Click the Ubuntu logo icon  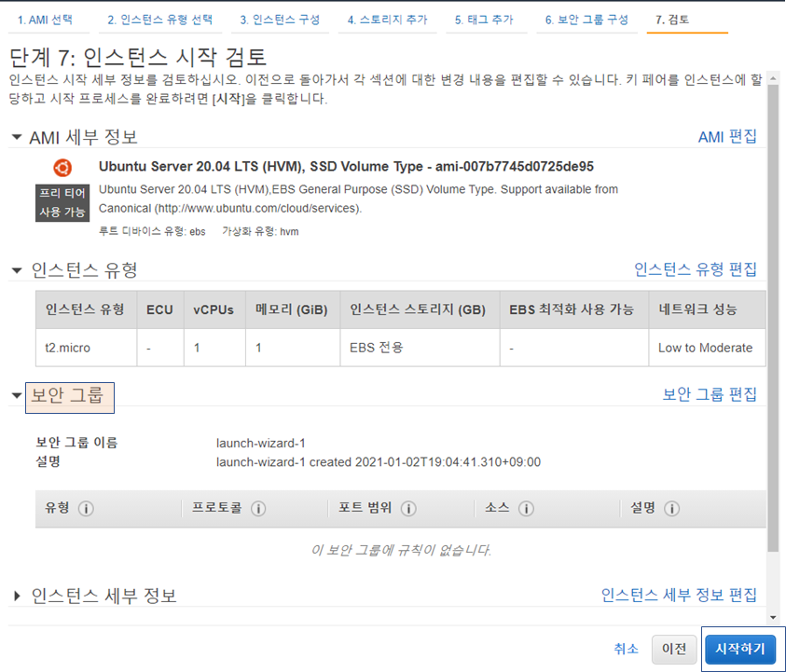[62, 168]
